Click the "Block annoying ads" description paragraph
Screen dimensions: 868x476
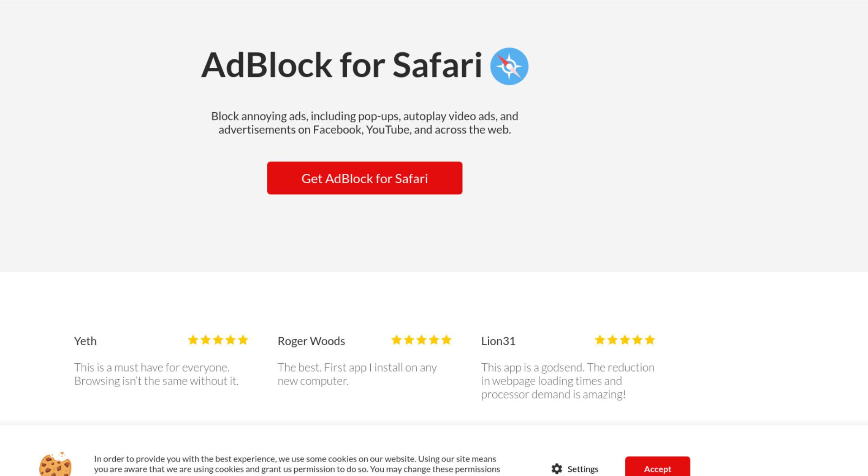coord(364,123)
